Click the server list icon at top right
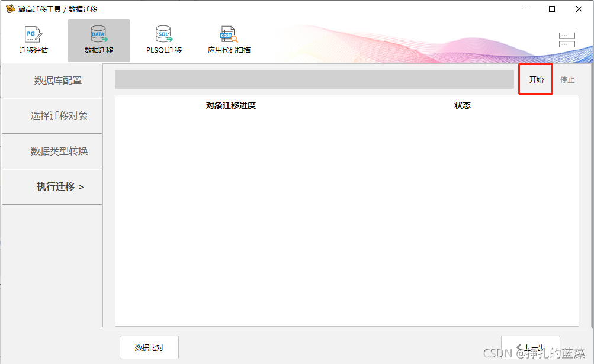Viewport: 594px width, 364px height. (567, 40)
